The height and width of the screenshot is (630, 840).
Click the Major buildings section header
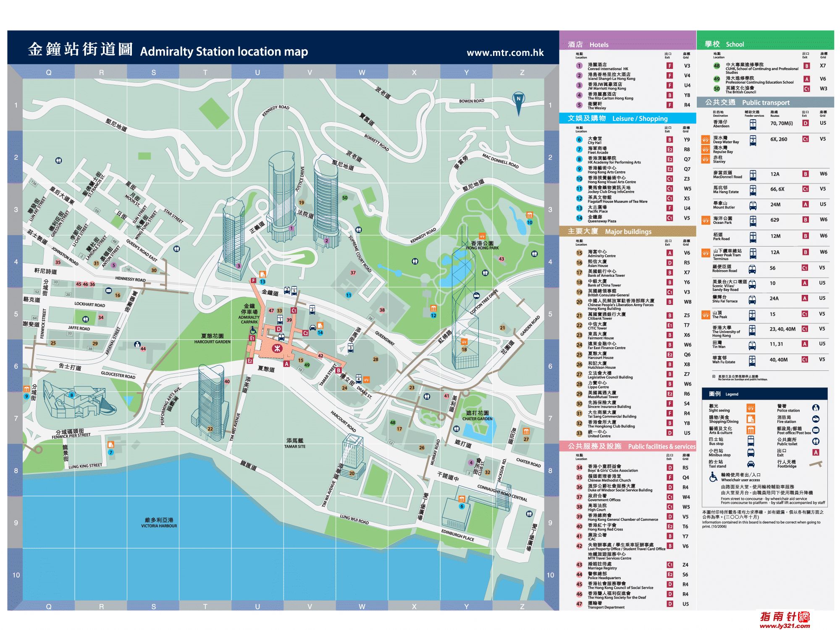click(627, 231)
